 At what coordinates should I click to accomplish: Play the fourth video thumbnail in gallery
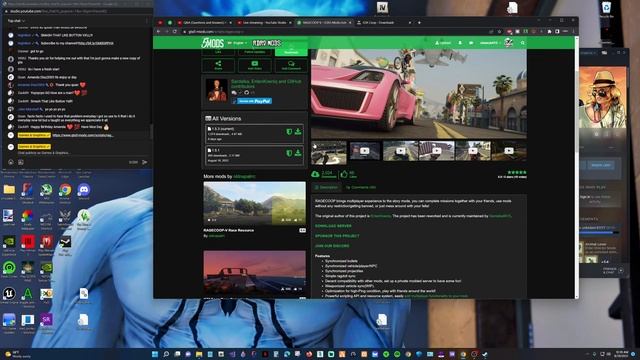click(436, 151)
